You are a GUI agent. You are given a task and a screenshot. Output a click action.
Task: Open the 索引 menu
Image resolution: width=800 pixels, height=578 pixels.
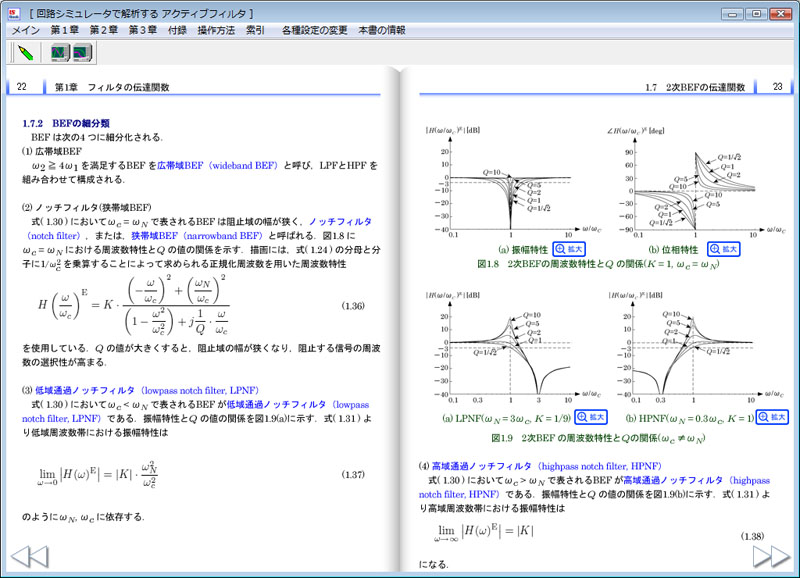(255, 30)
